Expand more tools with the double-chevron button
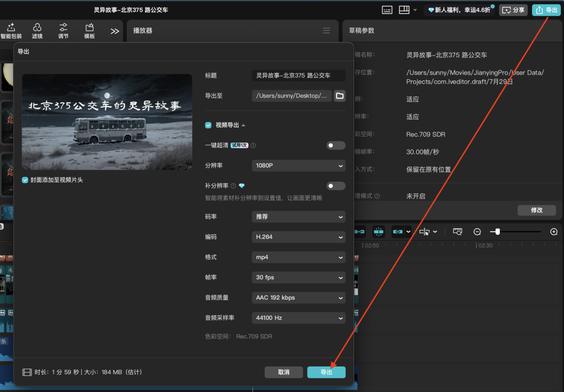Image resolution: width=564 pixels, height=392 pixels. (x=115, y=30)
